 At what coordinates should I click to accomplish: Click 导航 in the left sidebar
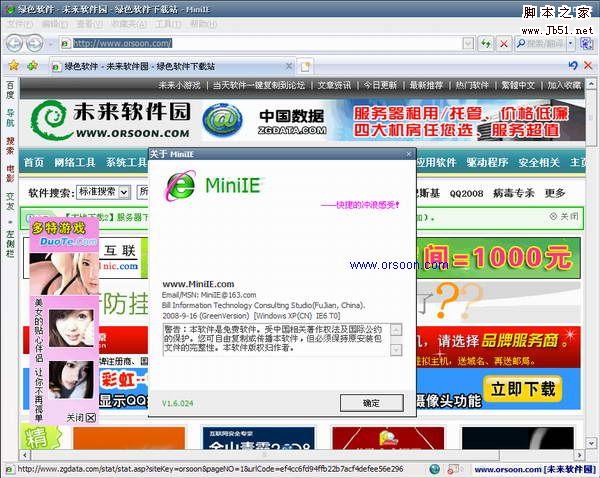click(10, 118)
